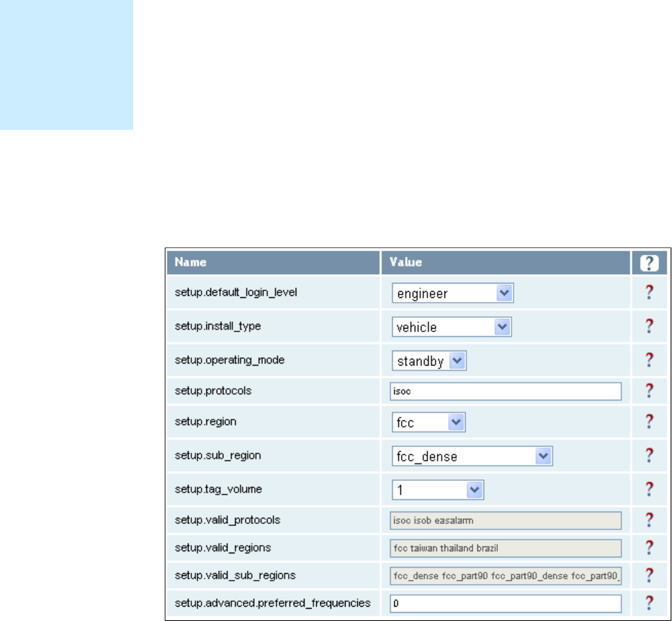The width and height of the screenshot is (672, 621).
Task: Open the sub region dropdown showing fcc_dense
Action: click(x=473, y=456)
